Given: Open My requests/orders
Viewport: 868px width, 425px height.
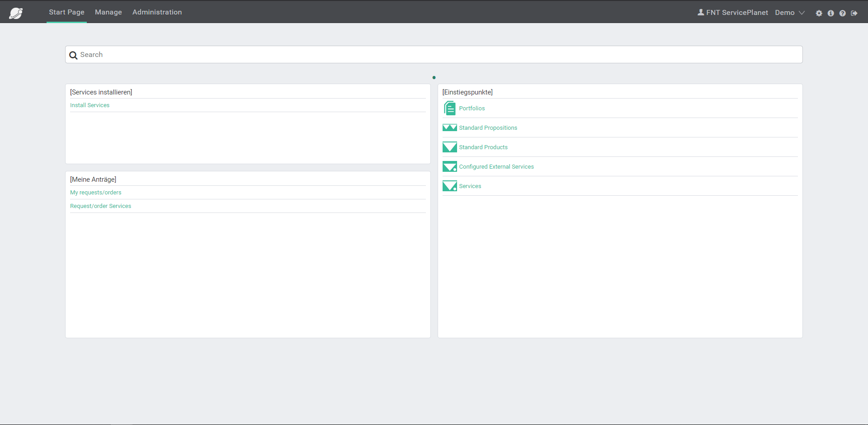Looking at the screenshot, I should point(95,192).
